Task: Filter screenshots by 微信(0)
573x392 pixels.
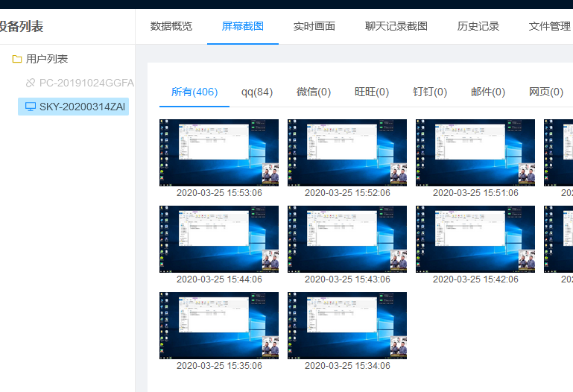Action: coord(313,92)
